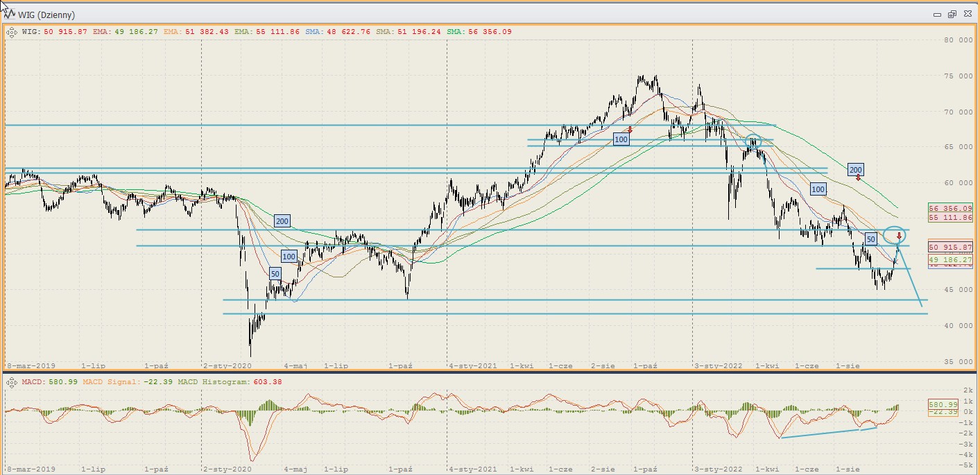Close the WIG (Dzienny) chart window

click(967, 14)
